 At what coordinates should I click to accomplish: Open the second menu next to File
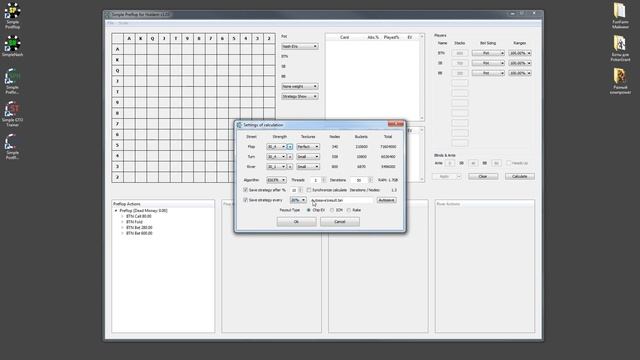point(123,23)
